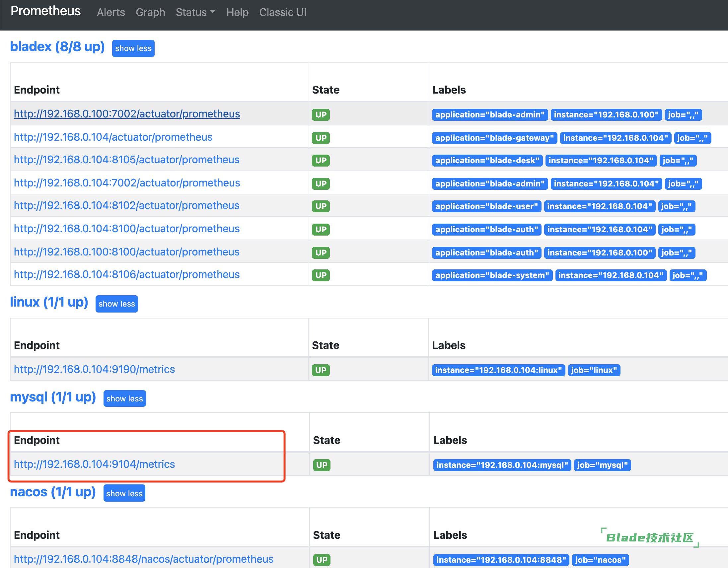This screenshot has height=568, width=728.
Task: Open endpoint 192.168.0.104:8106 actuator link
Action: pyautogui.click(x=127, y=274)
